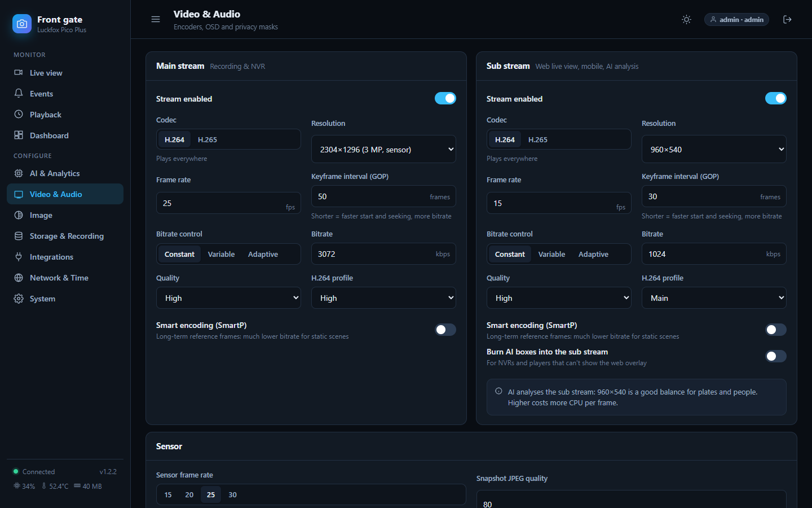
Task: Click the Integrations plug icon
Action: pyautogui.click(x=19, y=257)
